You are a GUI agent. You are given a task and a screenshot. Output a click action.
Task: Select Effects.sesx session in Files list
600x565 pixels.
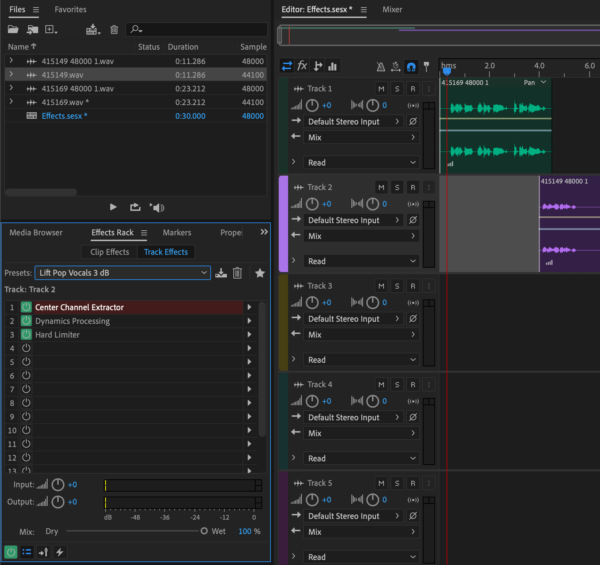(x=64, y=116)
